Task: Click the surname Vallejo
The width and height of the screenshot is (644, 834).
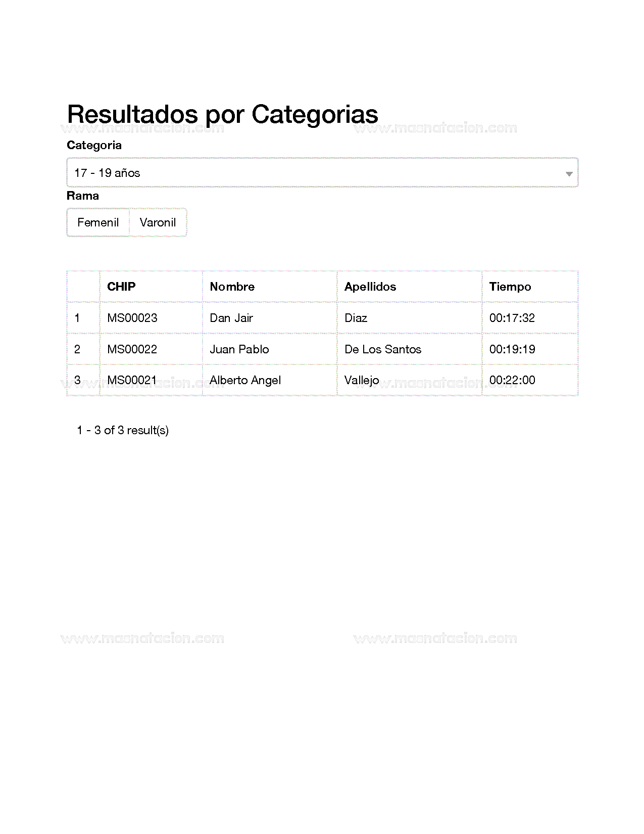Action: (362, 380)
